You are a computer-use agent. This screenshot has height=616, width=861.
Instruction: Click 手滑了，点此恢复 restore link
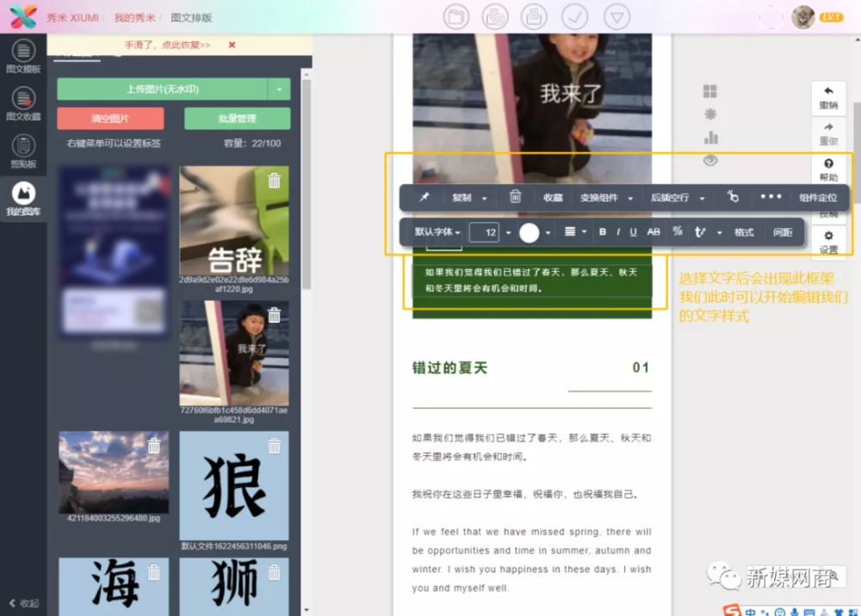(x=167, y=45)
